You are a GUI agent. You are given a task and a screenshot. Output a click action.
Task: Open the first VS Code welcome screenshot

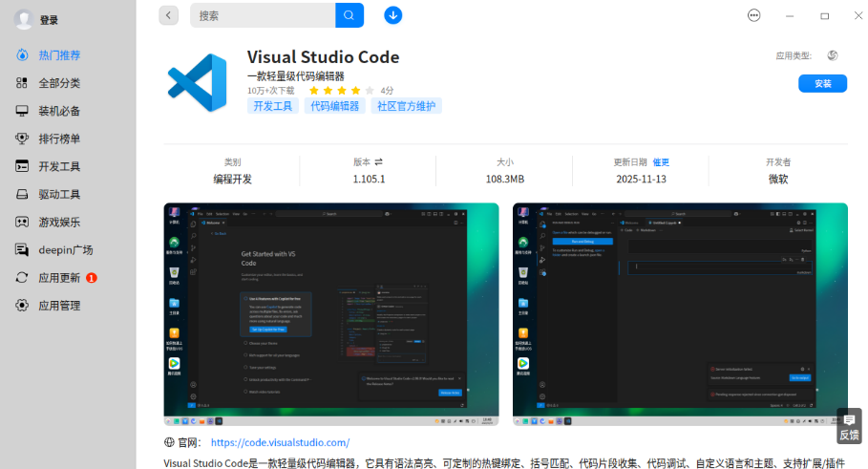click(x=331, y=314)
